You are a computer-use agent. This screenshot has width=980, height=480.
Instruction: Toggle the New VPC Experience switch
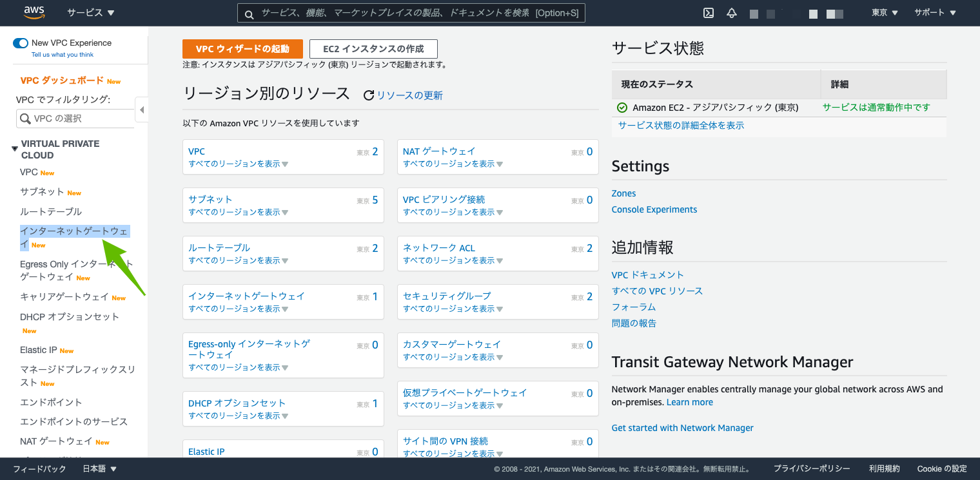[x=21, y=43]
